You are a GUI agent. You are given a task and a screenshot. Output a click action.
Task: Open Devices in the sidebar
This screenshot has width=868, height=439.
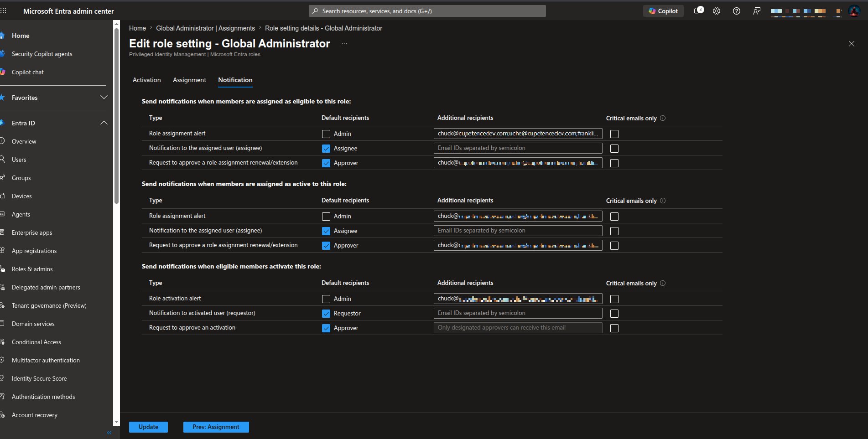point(21,196)
